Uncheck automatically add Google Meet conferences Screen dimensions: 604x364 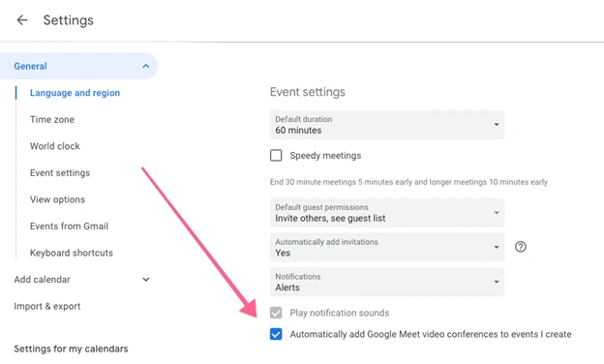(x=276, y=334)
